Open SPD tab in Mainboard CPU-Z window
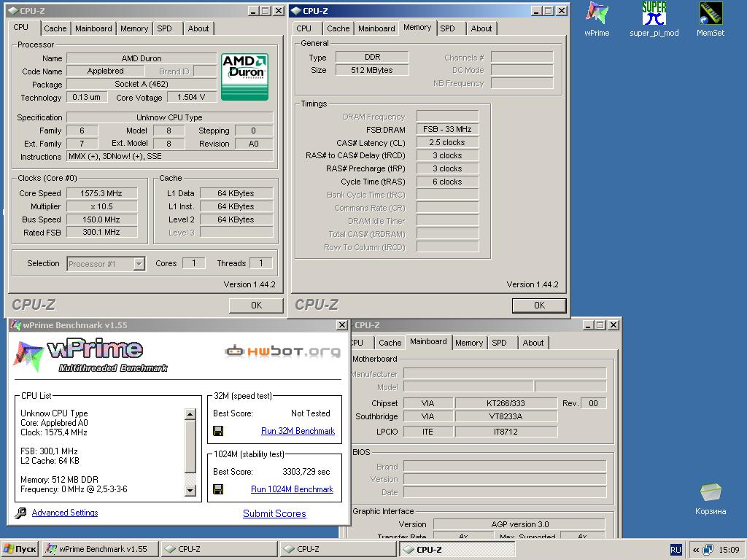This screenshot has width=747, height=560. [499, 343]
